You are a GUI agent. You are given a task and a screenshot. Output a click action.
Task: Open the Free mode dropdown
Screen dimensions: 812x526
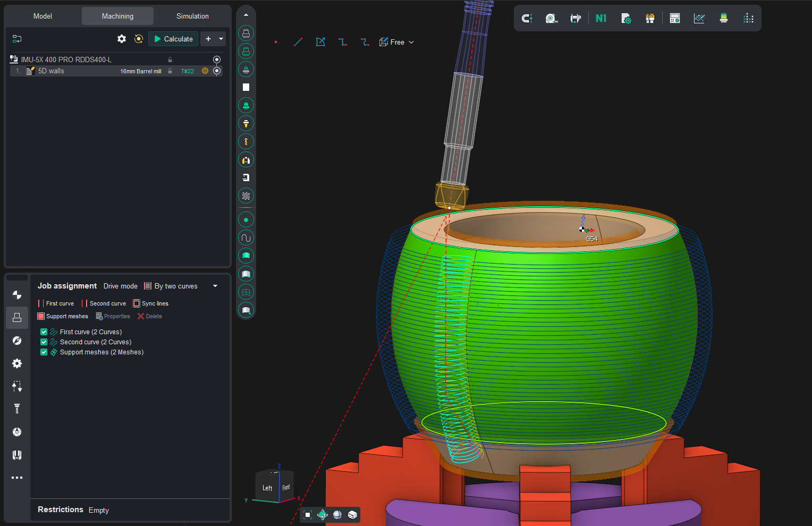coord(396,42)
